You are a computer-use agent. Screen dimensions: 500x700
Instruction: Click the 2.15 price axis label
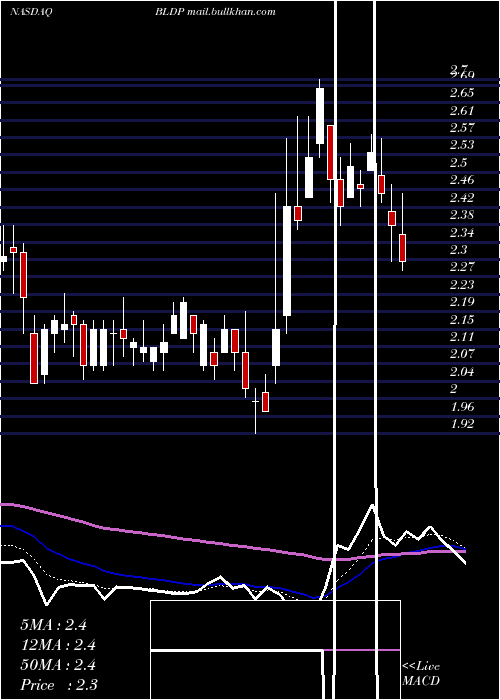(x=462, y=319)
